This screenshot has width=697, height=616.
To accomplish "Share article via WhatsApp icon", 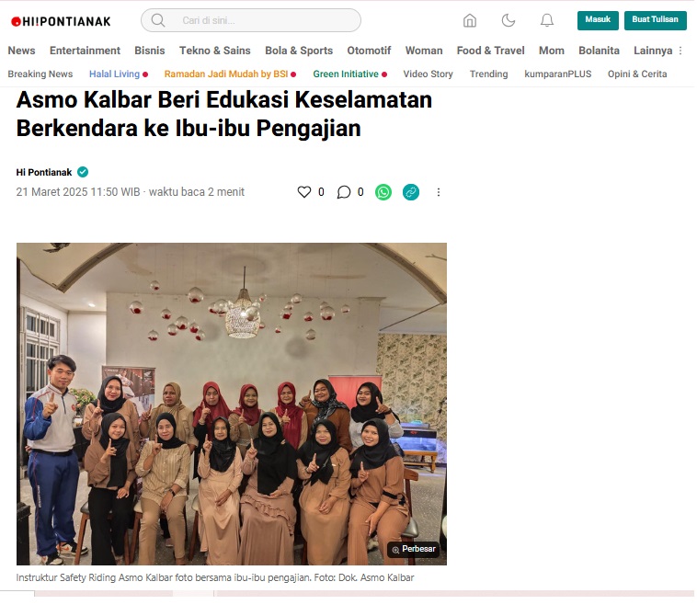I will [383, 192].
